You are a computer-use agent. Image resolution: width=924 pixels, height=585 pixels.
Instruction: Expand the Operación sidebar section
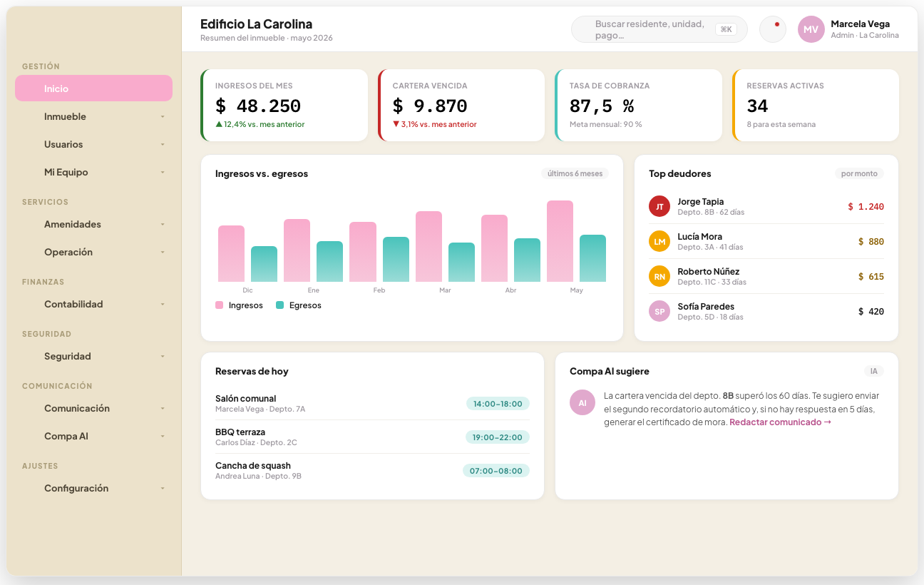pos(93,252)
